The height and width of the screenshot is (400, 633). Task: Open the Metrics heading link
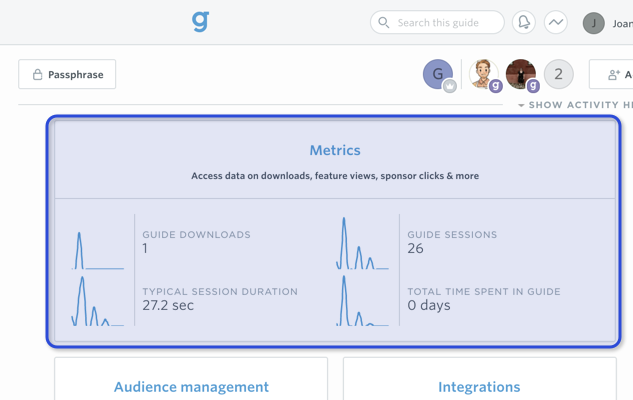[x=335, y=150]
